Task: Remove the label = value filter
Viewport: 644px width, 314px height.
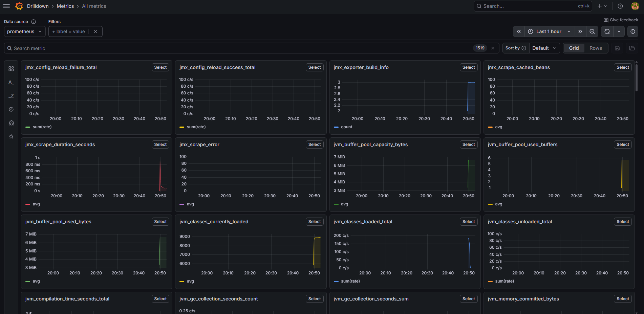Action: point(95,31)
